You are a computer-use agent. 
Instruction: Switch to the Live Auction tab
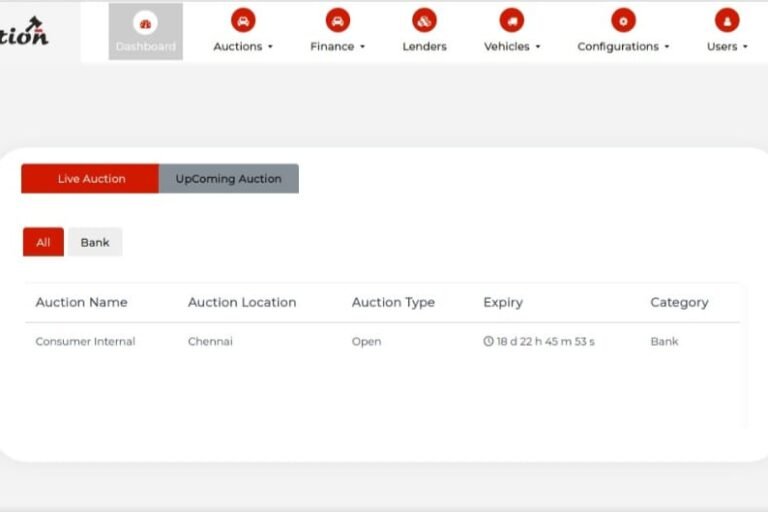pyautogui.click(x=90, y=179)
